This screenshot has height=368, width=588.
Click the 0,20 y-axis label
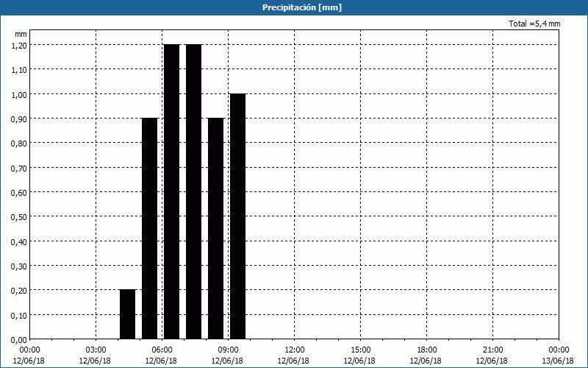tap(19, 290)
